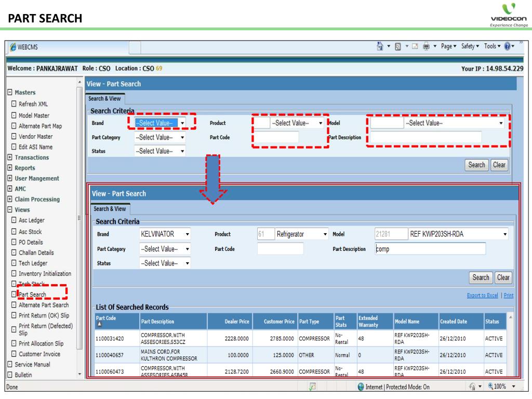Click the lower Part Code input field
This screenshot has height=399, width=532.
coord(280,249)
